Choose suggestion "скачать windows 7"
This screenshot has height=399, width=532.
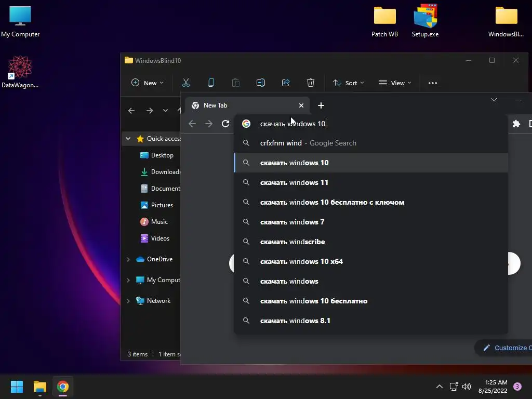(x=371, y=222)
